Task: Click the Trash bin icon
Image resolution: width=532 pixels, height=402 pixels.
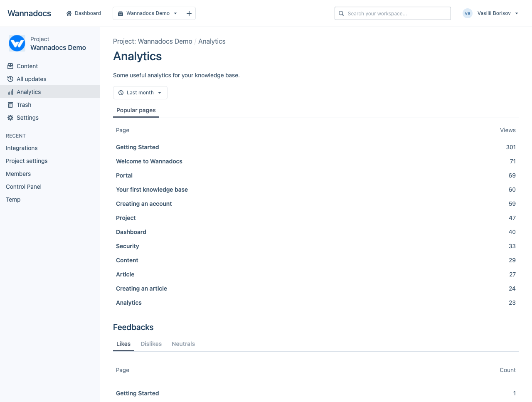Action: pyautogui.click(x=10, y=105)
